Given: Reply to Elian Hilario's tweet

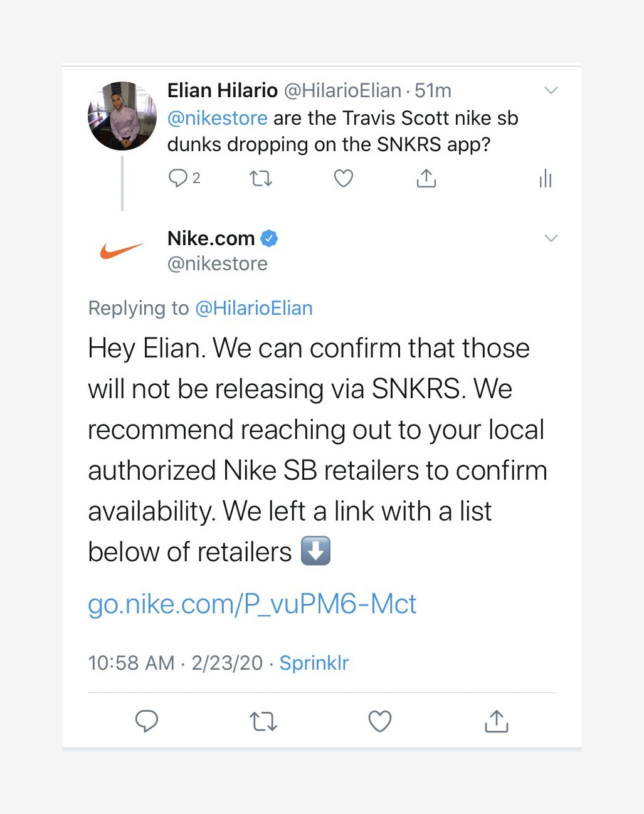Looking at the screenshot, I should click(178, 179).
